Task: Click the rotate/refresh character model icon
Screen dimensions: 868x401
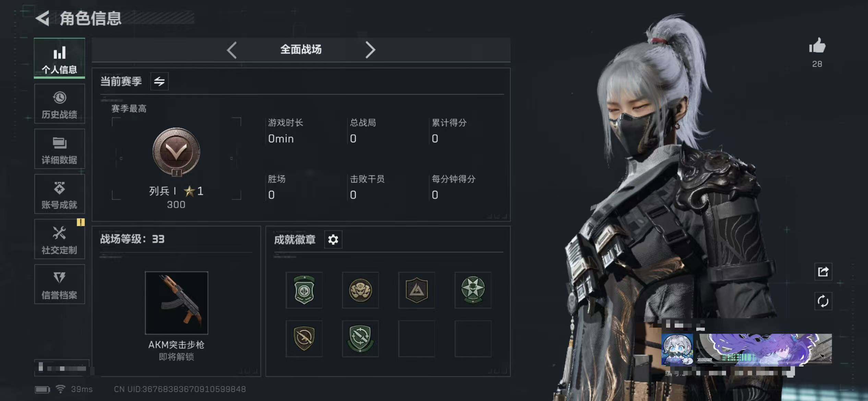Action: 823,301
